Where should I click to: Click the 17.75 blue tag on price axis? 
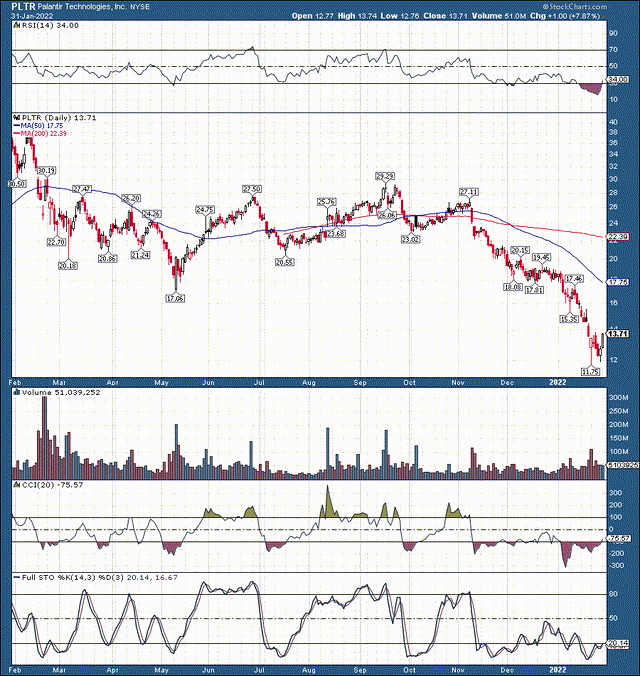coord(618,282)
